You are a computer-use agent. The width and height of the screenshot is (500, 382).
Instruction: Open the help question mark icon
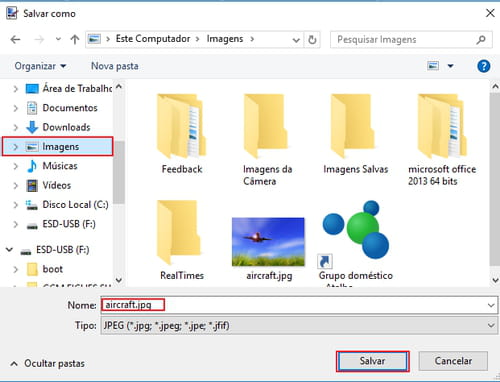pyautogui.click(x=483, y=66)
